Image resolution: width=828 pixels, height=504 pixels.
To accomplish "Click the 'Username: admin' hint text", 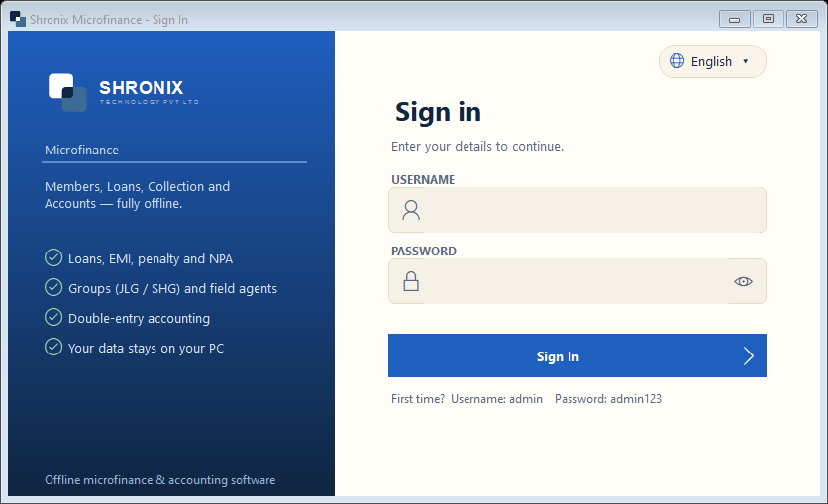I will click(496, 399).
